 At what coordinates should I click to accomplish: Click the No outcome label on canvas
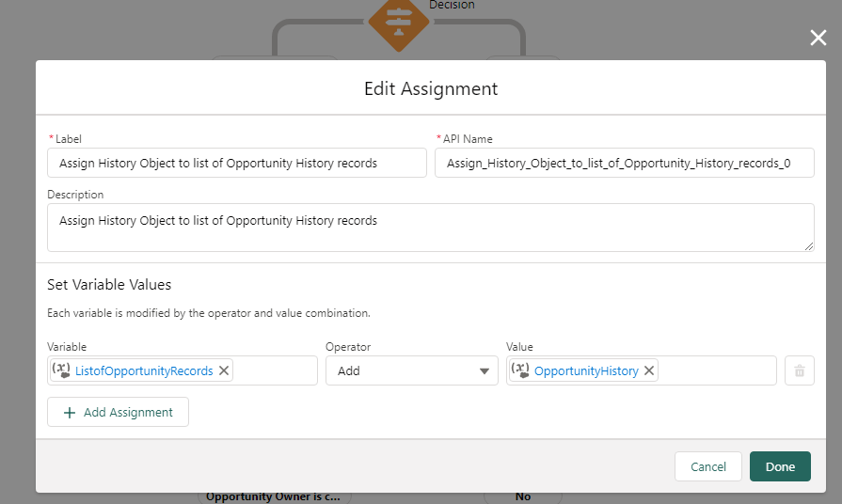pos(522,496)
